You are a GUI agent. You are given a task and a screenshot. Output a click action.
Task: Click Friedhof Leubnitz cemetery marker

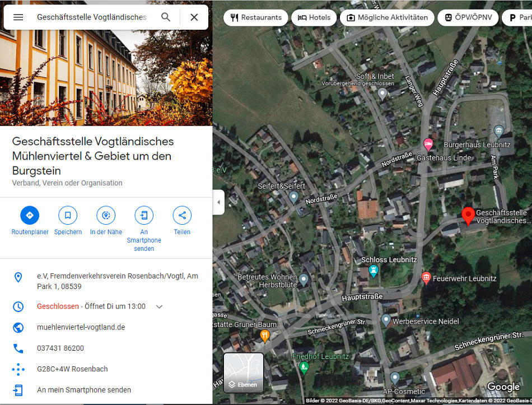click(304, 367)
